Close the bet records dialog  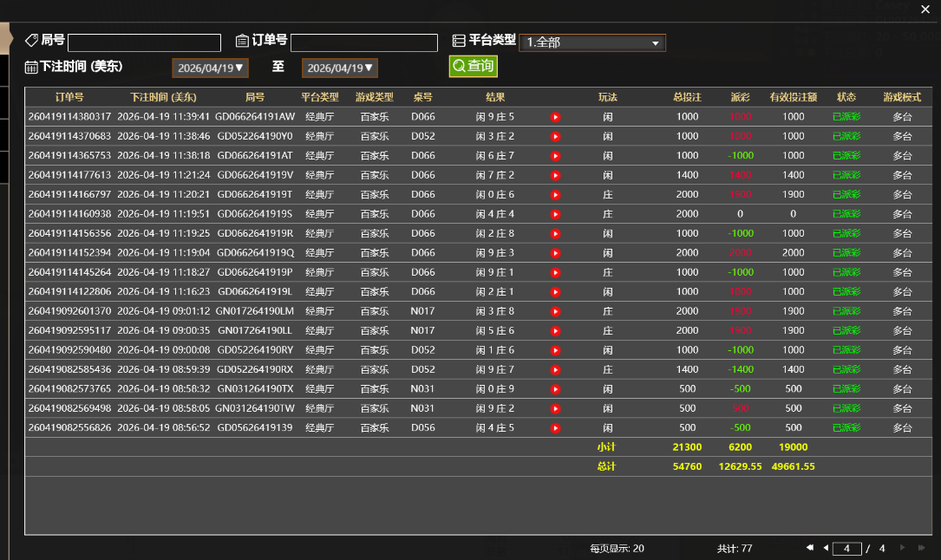pos(925,10)
